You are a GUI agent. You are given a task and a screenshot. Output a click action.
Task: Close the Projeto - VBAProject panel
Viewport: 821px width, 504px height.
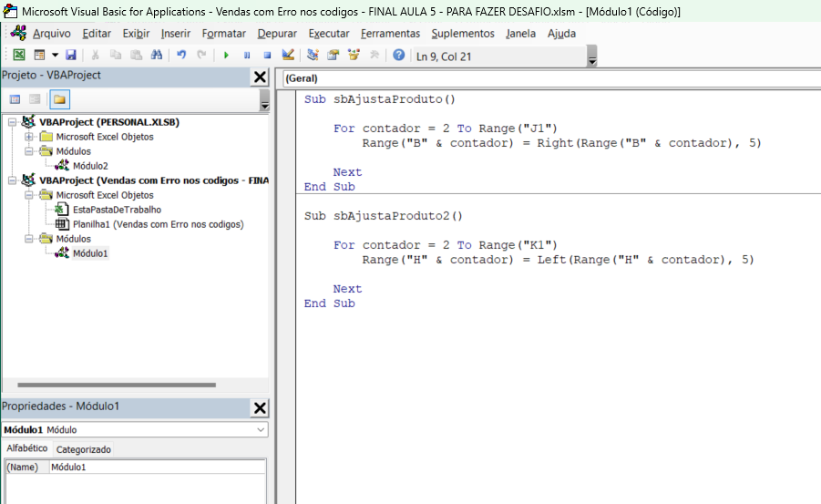click(x=260, y=77)
